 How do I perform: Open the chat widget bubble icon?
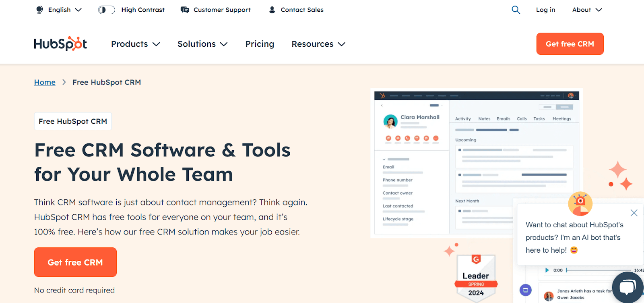pos(627,287)
